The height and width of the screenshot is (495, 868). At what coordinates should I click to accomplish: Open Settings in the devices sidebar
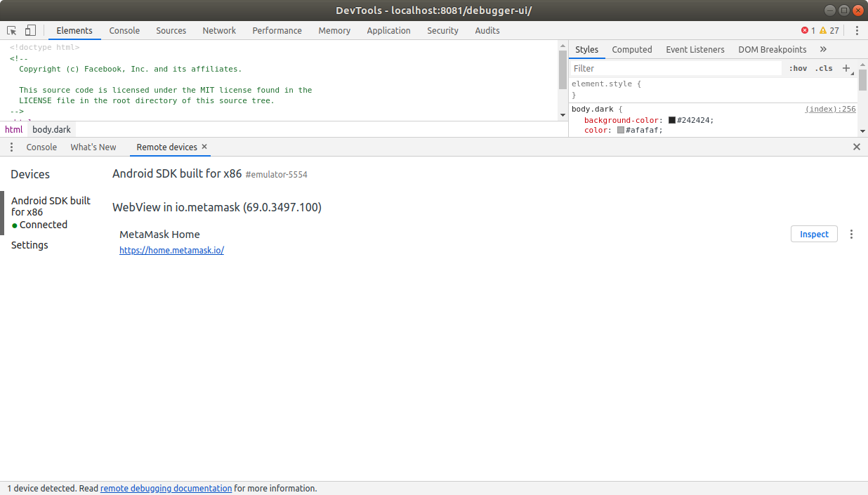click(29, 245)
